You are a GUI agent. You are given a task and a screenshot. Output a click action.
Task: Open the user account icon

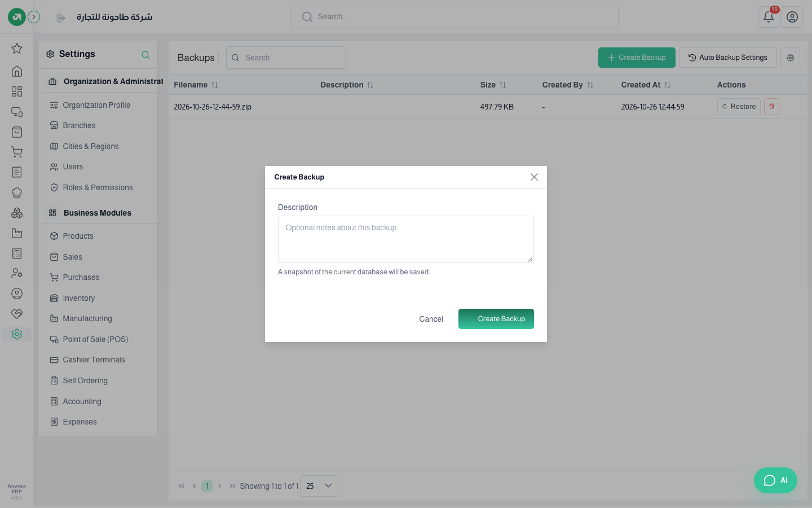click(x=792, y=17)
